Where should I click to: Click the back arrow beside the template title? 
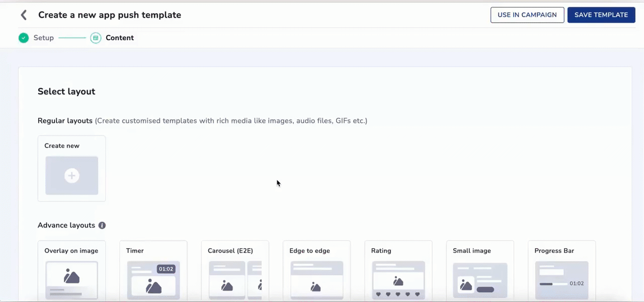[24, 15]
